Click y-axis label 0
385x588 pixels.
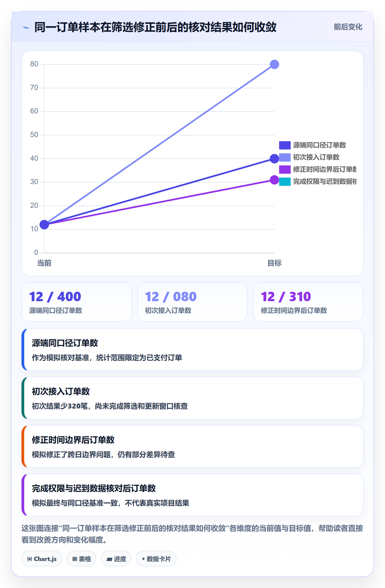36,252
